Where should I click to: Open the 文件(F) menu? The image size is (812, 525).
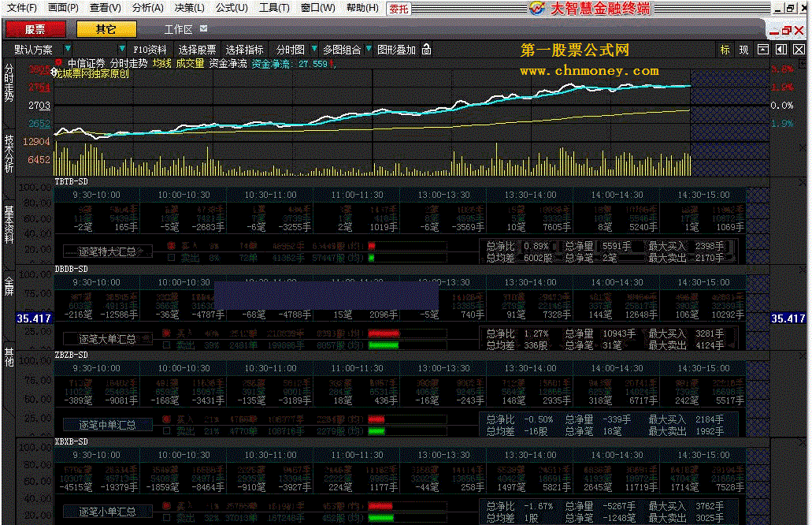pyautogui.click(x=22, y=8)
